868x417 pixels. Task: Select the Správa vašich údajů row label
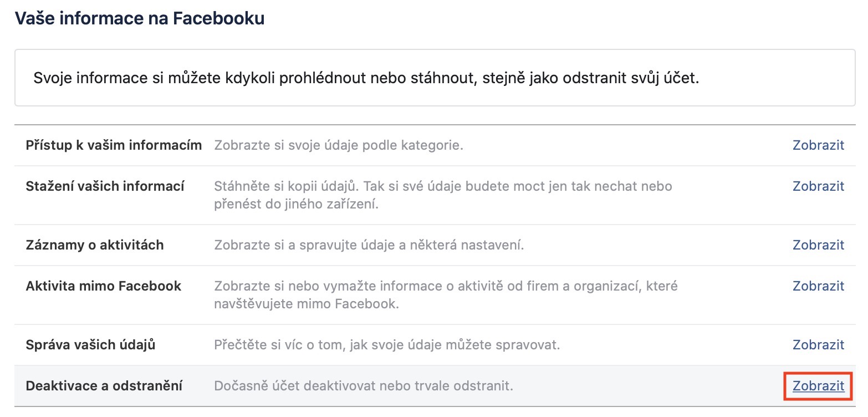[90, 345]
